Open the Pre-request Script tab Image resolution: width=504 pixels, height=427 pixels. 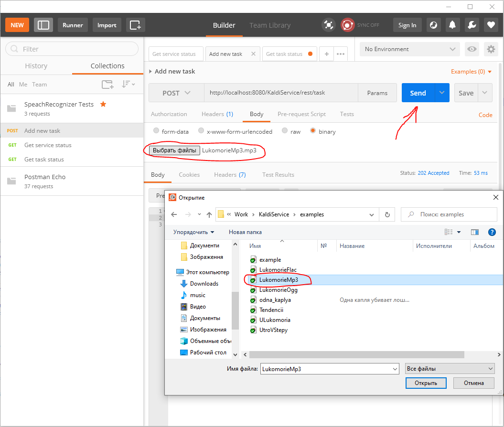coord(301,114)
